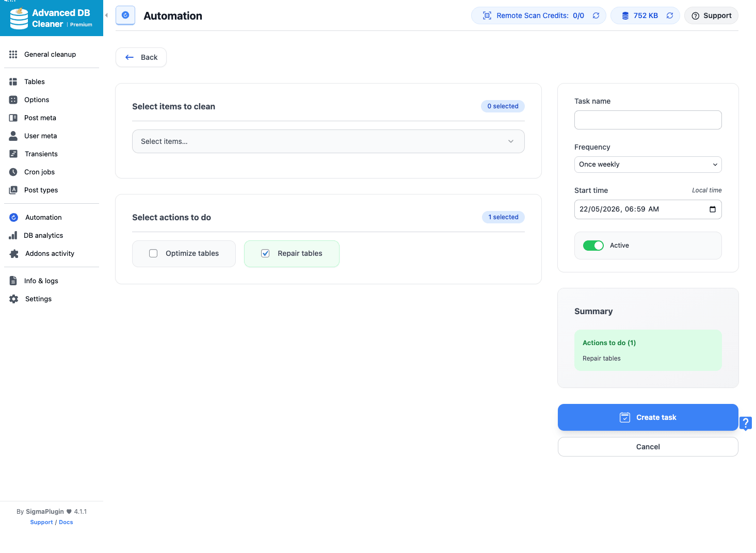Click the Automation page header icon

(125, 15)
